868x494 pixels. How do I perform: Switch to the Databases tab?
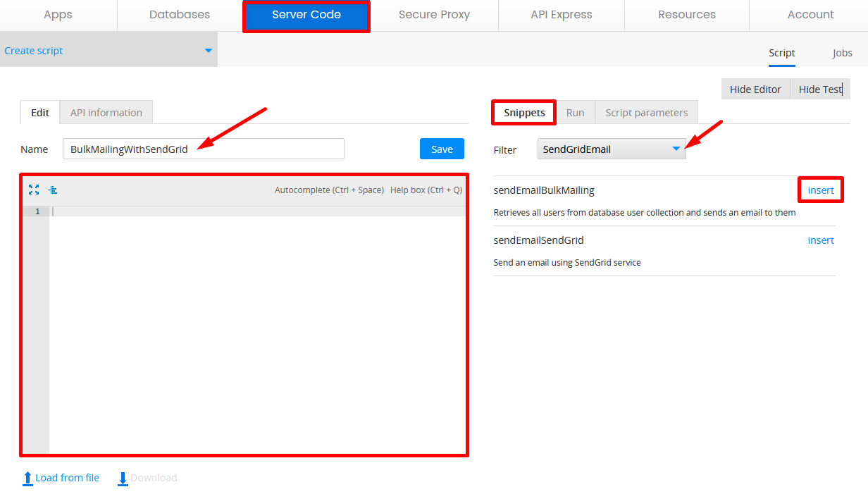coord(180,15)
